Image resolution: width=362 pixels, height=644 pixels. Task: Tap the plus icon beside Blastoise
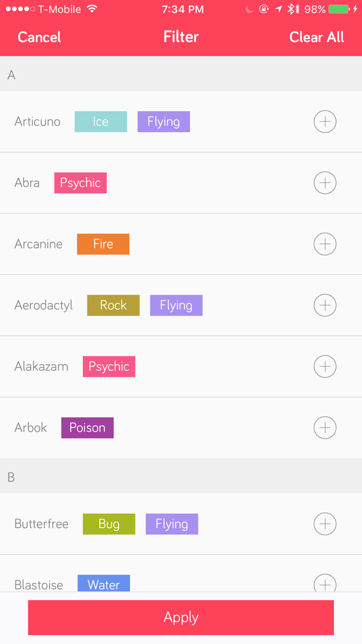[325, 584]
